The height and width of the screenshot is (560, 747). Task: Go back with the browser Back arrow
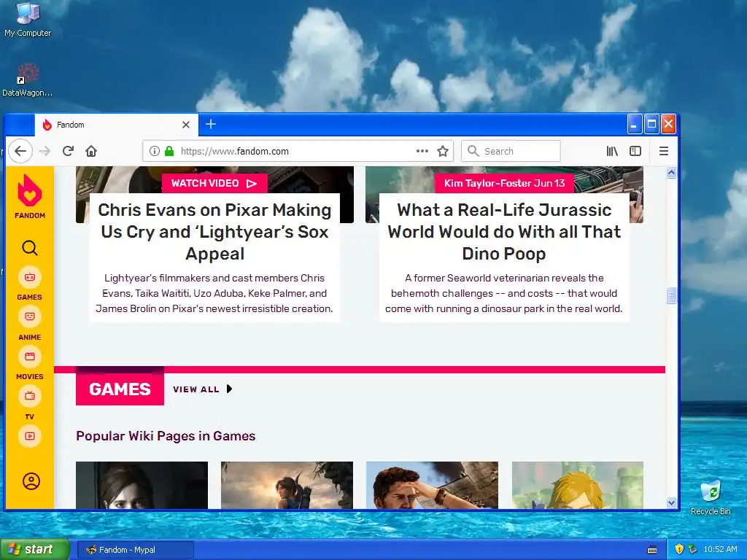coord(20,151)
